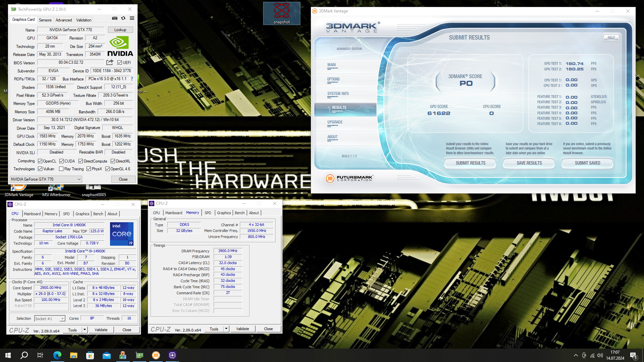Toggle CUDA checkbox
This screenshot has width=644, height=362.
click(x=61, y=161)
